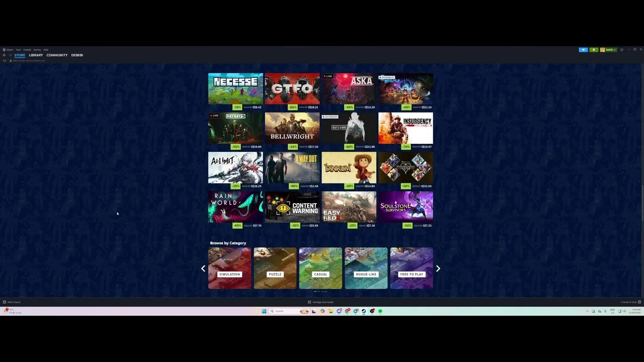Open the Content Warning game tile
The width and height of the screenshot is (644, 362).
click(292, 207)
